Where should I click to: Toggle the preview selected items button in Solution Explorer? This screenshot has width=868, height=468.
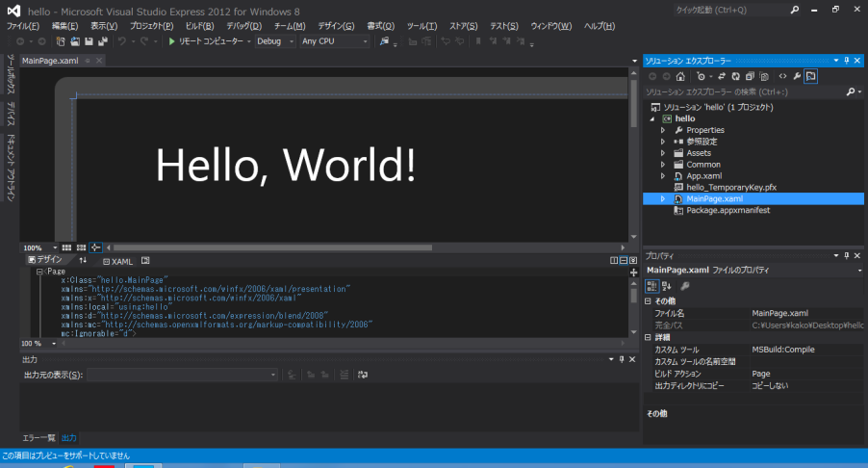tap(811, 76)
